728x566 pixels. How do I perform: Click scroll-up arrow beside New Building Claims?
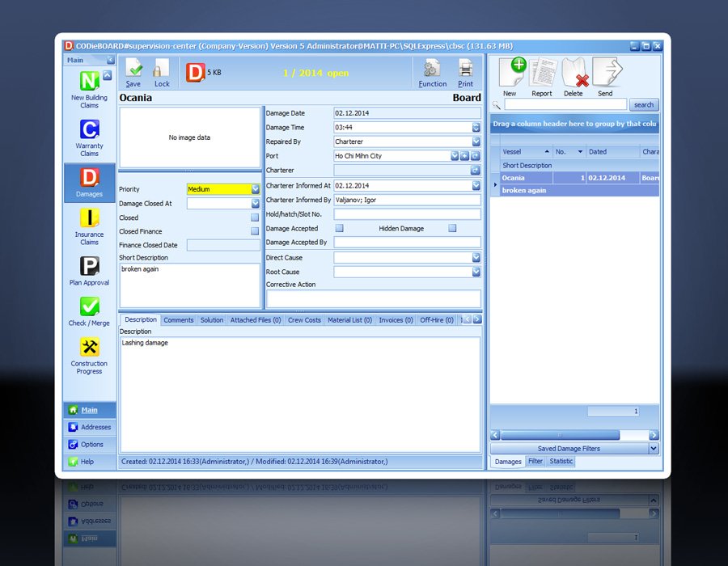(x=108, y=75)
